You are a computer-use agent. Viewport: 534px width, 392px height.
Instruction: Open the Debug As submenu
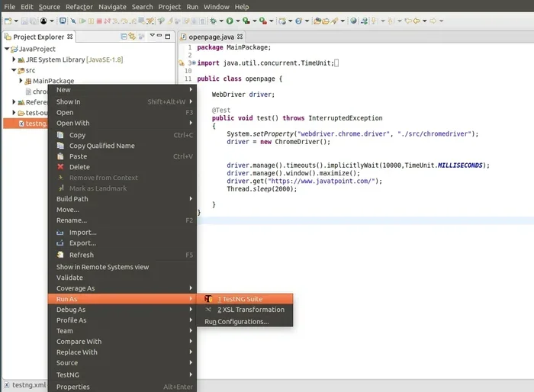122,310
